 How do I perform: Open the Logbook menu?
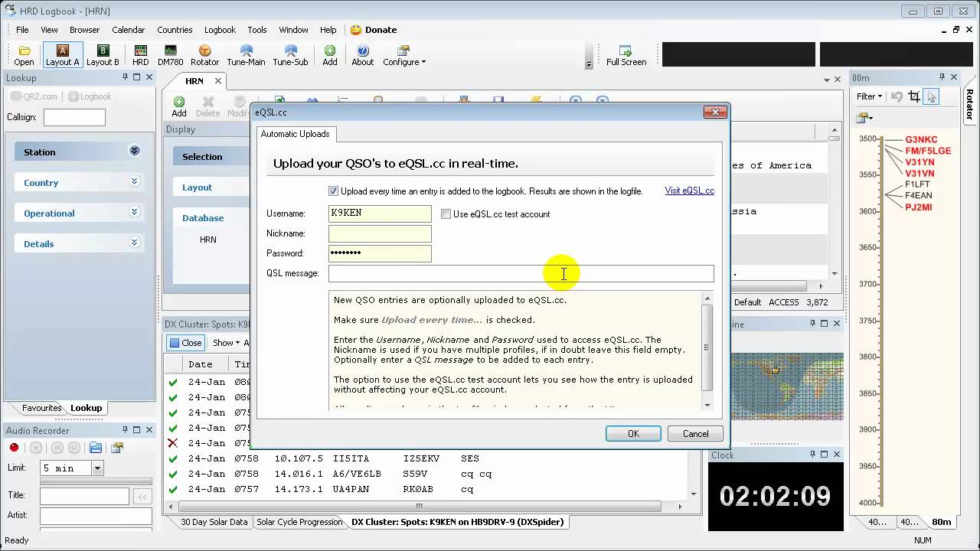tap(220, 30)
